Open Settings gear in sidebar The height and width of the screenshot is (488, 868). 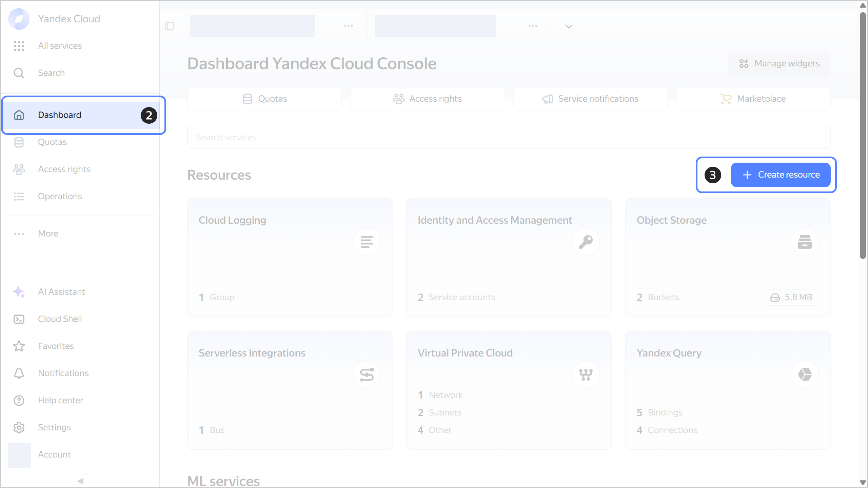pyautogui.click(x=19, y=427)
